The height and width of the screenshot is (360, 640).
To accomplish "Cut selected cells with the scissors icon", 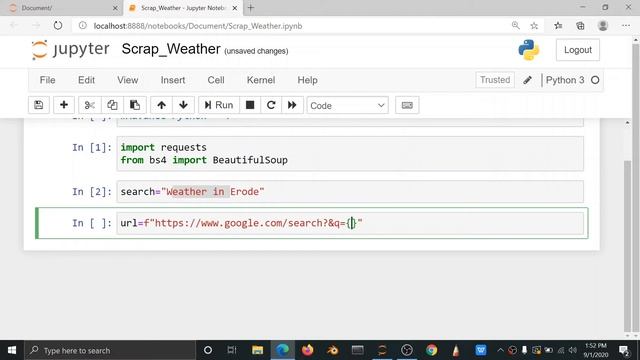I will point(89,105).
